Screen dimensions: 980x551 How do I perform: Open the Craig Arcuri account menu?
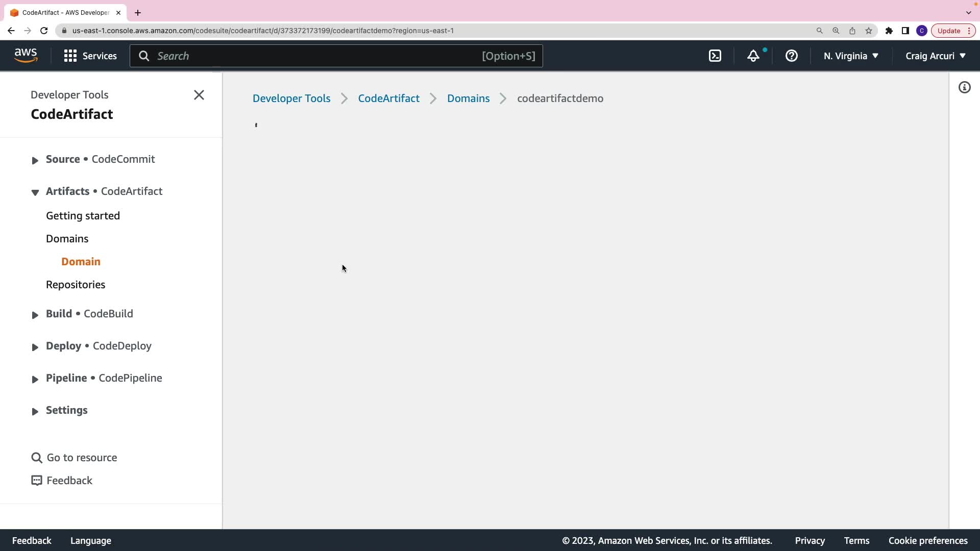click(935, 56)
